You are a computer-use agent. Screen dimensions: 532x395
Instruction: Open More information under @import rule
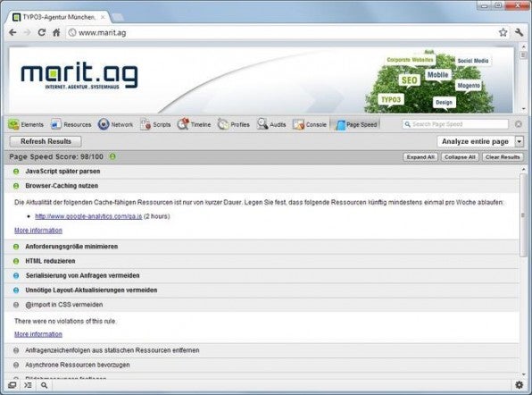pyautogui.click(x=38, y=334)
